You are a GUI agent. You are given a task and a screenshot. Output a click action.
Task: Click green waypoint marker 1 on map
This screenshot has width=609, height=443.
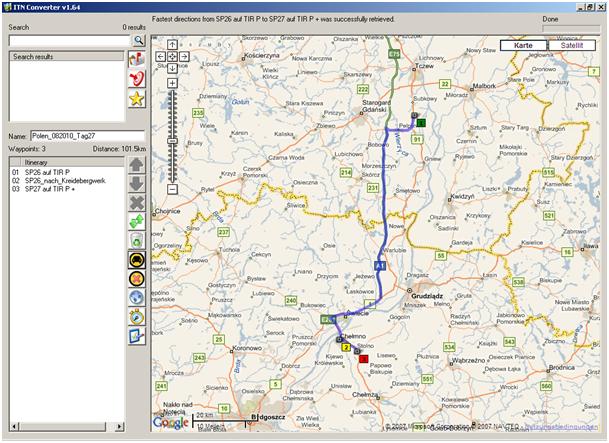(x=421, y=123)
